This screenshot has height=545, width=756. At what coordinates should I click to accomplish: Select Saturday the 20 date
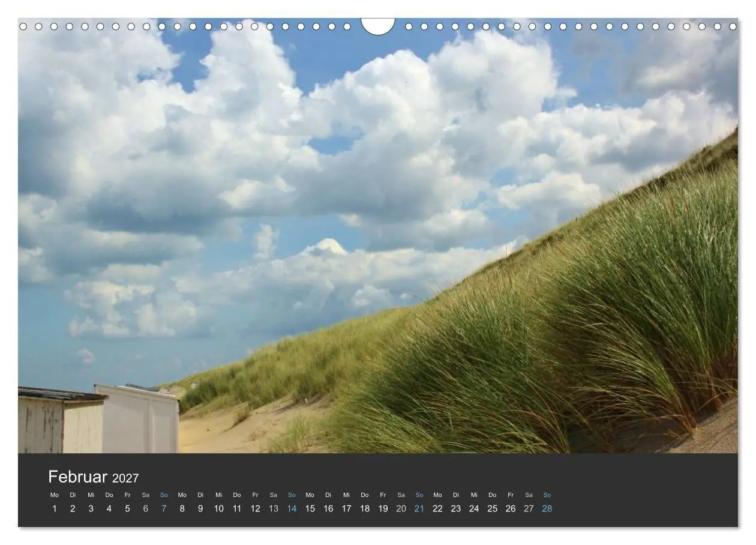pos(401,508)
